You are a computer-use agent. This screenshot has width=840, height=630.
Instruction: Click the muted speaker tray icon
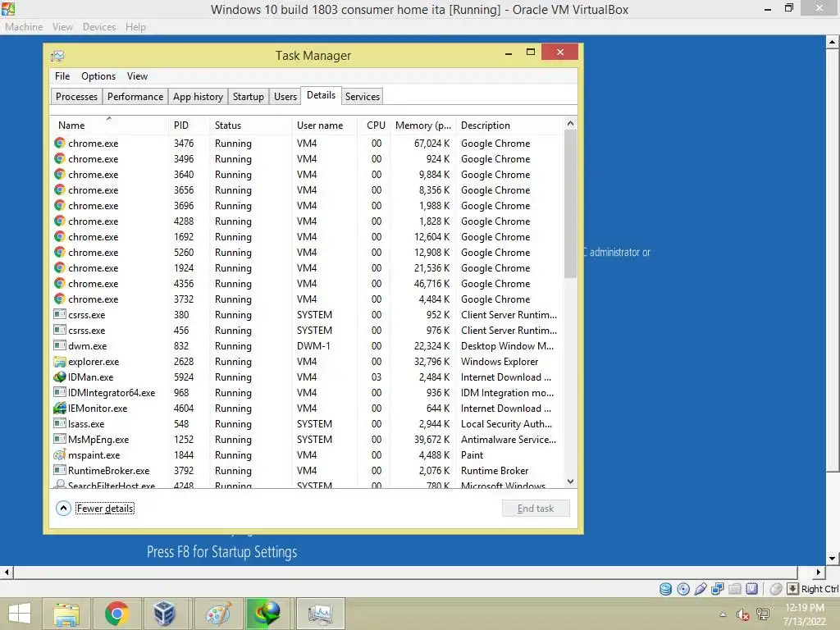(742, 614)
